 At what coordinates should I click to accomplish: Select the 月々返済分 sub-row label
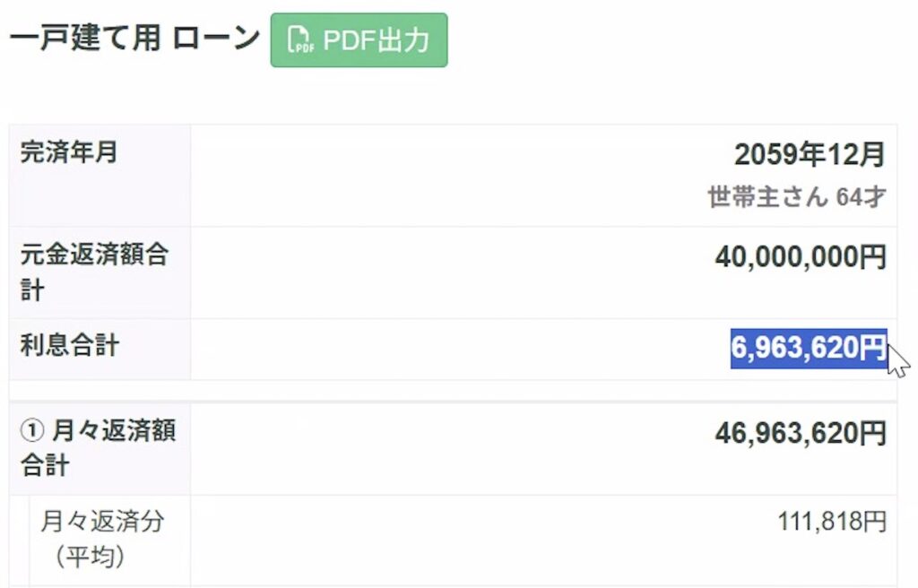pos(102,522)
